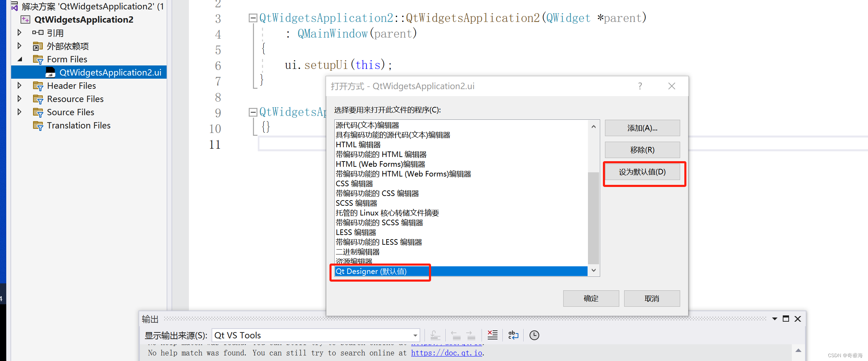Collapse the Form Files node

click(20, 59)
